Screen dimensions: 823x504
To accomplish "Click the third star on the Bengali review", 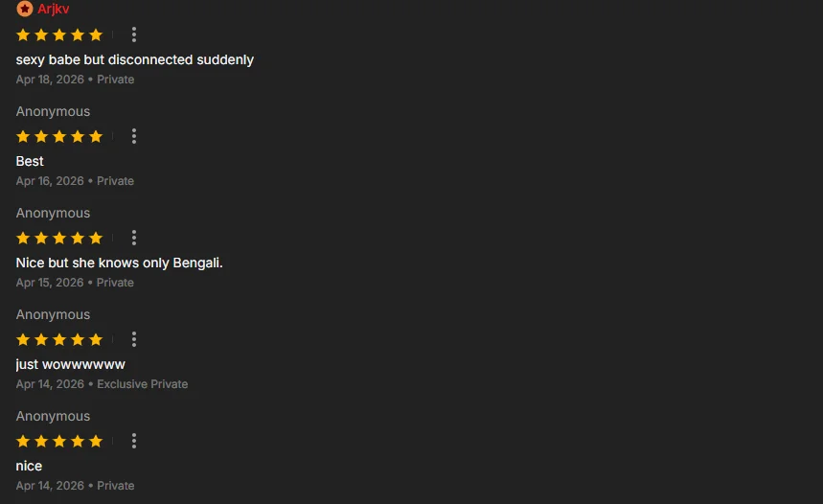I will [x=59, y=238].
